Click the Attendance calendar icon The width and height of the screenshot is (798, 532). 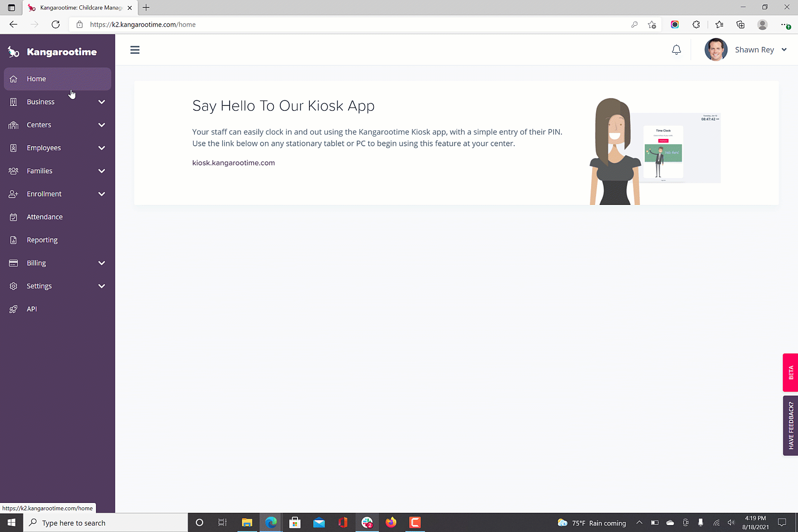point(13,217)
